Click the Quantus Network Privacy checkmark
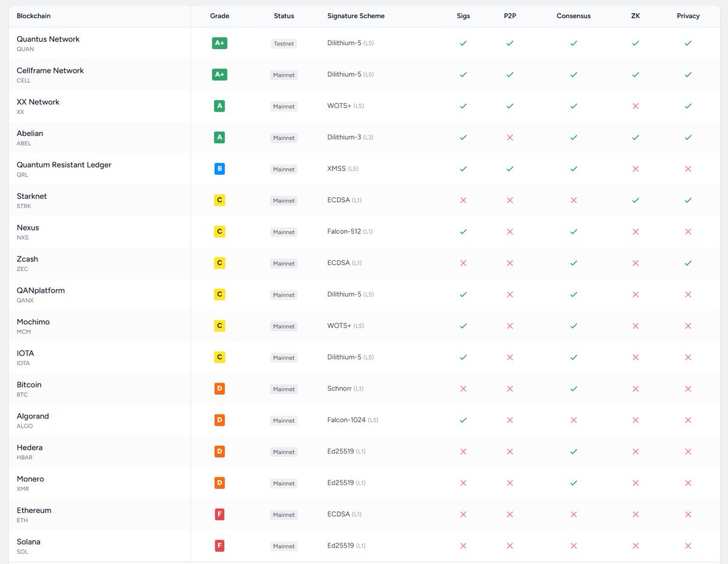This screenshot has width=728, height=564. click(688, 44)
